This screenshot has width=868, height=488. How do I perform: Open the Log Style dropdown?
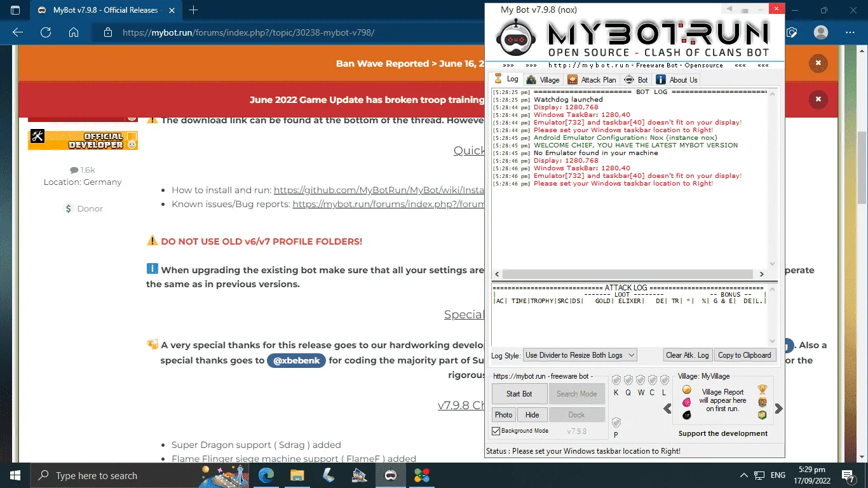(580, 355)
